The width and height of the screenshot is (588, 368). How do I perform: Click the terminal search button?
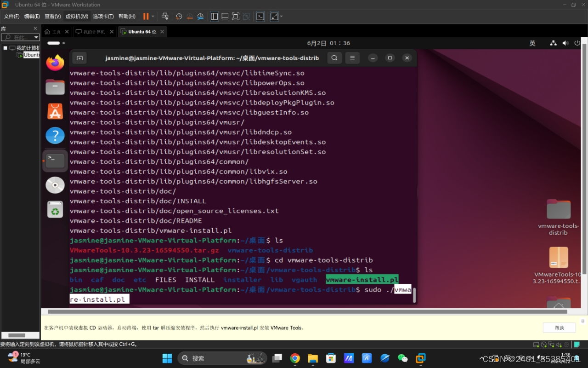click(334, 58)
